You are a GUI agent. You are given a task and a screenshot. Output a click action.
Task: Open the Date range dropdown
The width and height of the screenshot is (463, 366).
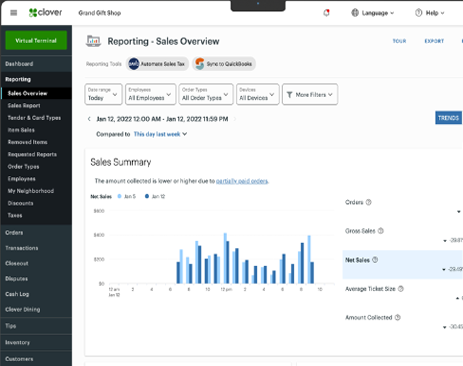point(103,94)
